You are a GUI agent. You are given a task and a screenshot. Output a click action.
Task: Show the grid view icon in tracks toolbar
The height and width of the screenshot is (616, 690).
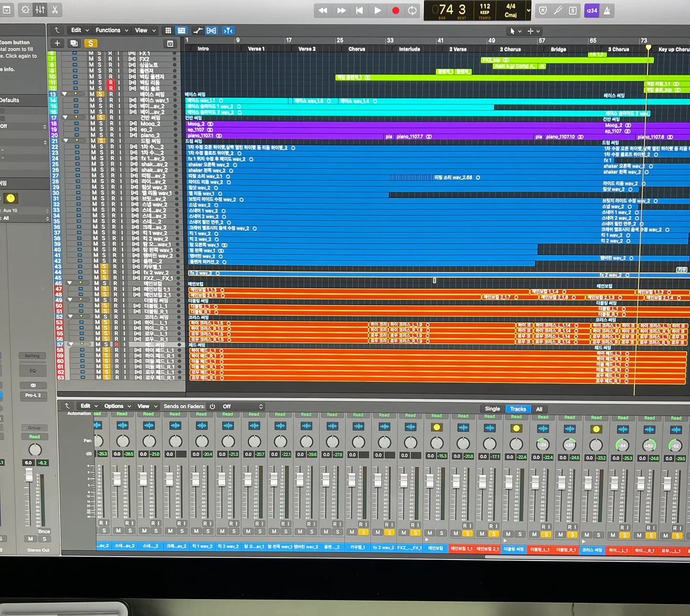[x=168, y=30]
